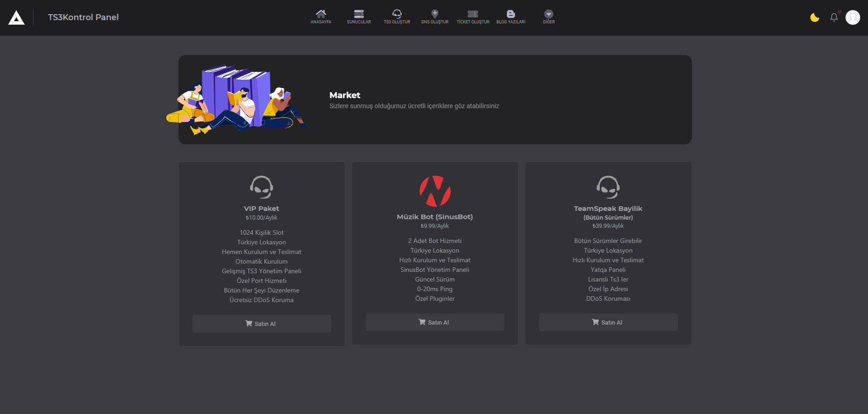Buy TeamSpeak Bayilik with Satın Al
This screenshot has height=414, width=868.
[608, 322]
